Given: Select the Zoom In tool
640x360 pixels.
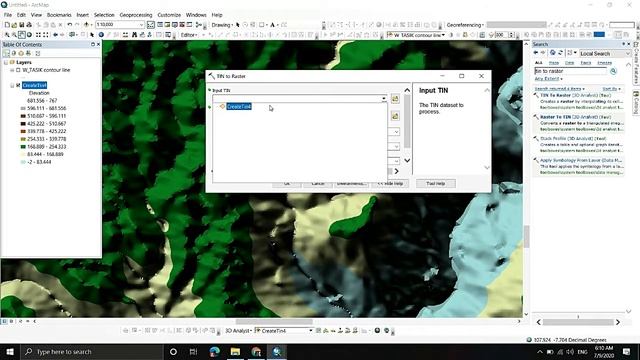Looking at the screenshot, I should 7,35.
